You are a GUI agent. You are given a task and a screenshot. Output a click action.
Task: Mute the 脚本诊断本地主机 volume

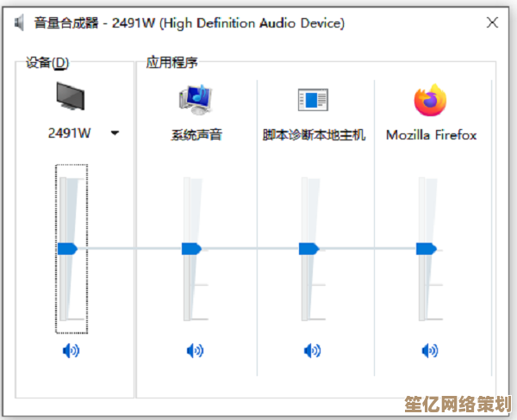click(x=312, y=351)
